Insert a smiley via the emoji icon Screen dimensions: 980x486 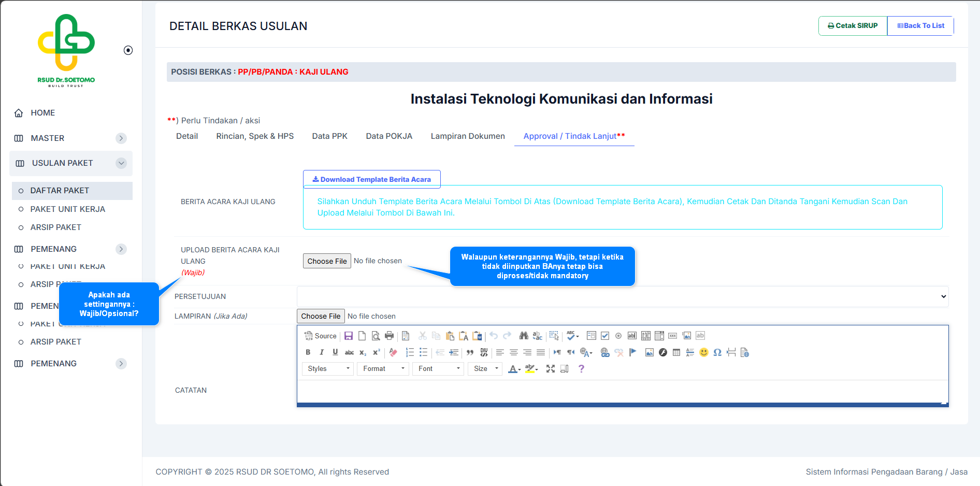pyautogui.click(x=703, y=352)
